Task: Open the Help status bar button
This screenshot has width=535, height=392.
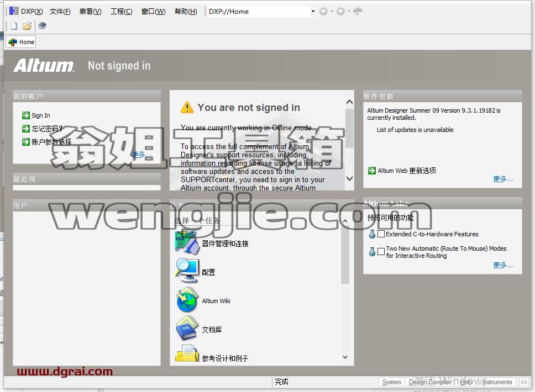Action: (466, 382)
